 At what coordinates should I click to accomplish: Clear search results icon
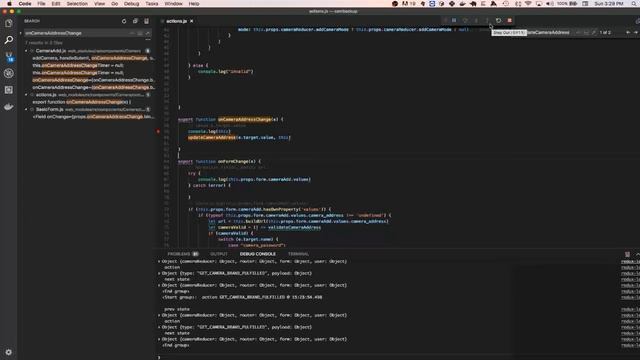(146, 21)
